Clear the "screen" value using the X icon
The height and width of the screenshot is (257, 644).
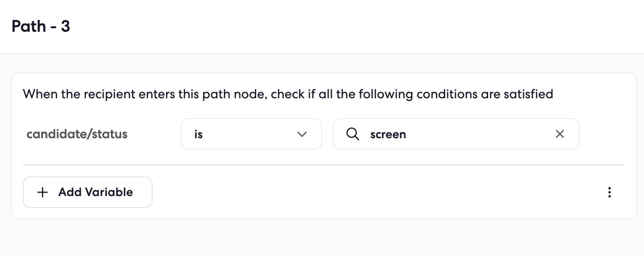point(560,134)
